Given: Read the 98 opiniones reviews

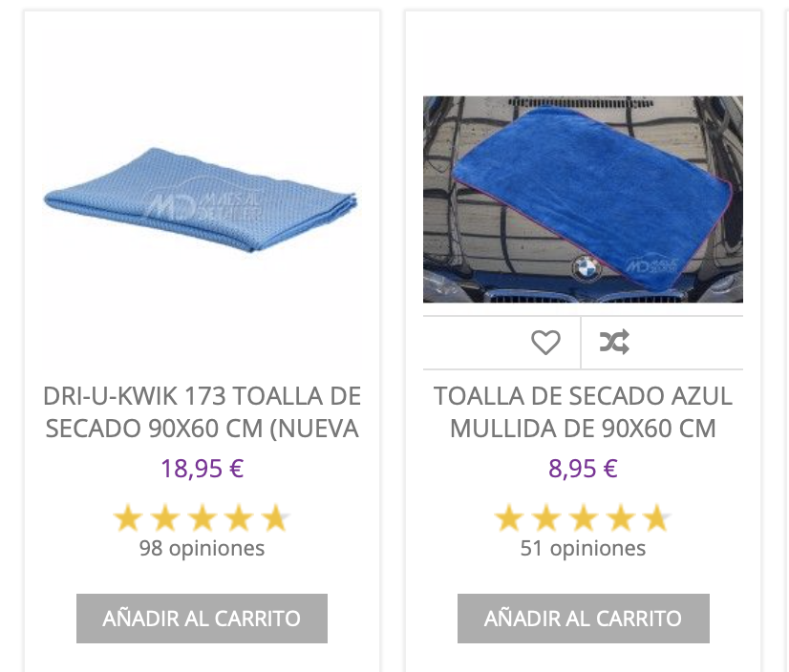Looking at the screenshot, I should pos(202,548).
